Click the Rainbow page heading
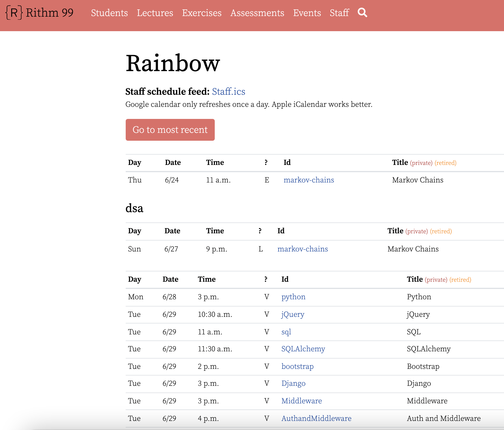Screen dimensions: 504x430 [173, 63]
